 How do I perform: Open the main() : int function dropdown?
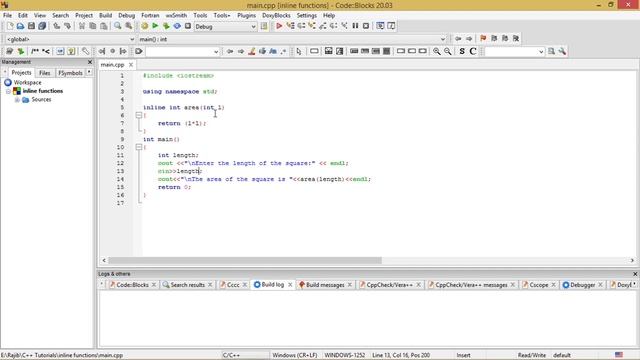(292, 39)
